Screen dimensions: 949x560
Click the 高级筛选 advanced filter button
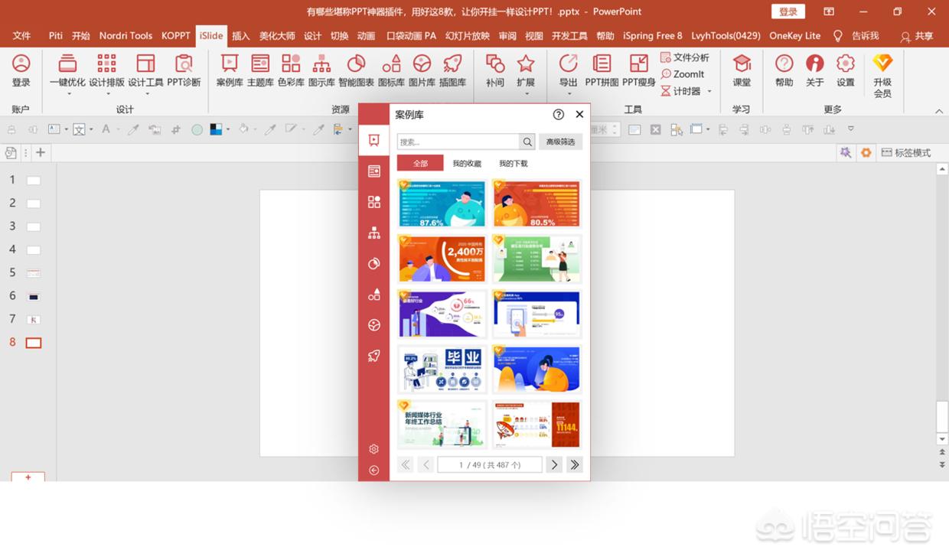point(560,142)
